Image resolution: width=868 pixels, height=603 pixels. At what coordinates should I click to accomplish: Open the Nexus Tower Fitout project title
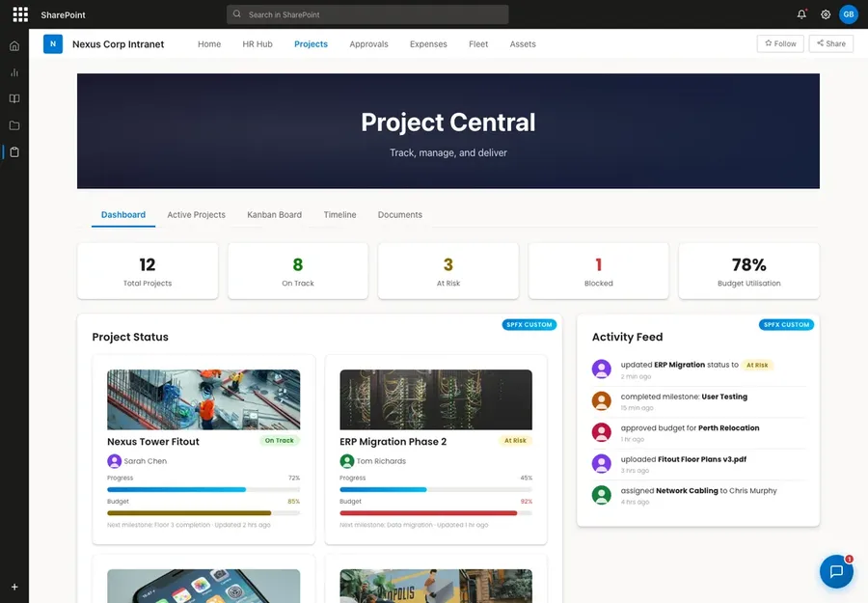pos(153,441)
